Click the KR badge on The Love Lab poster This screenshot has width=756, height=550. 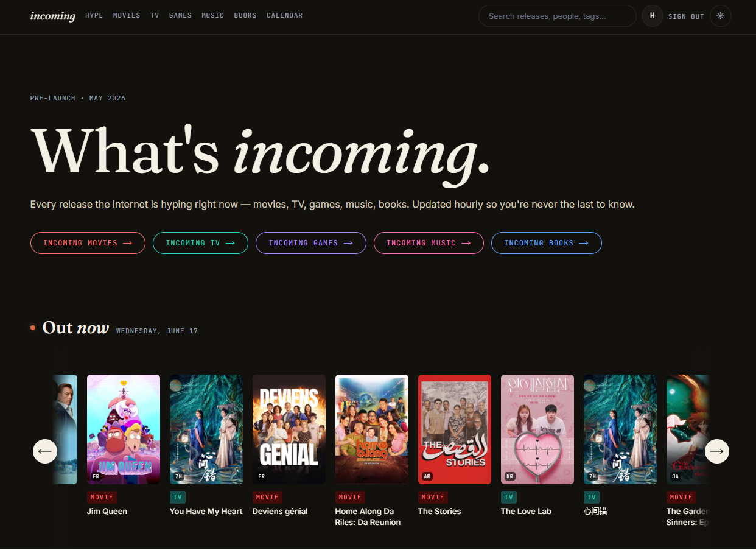(x=510, y=476)
